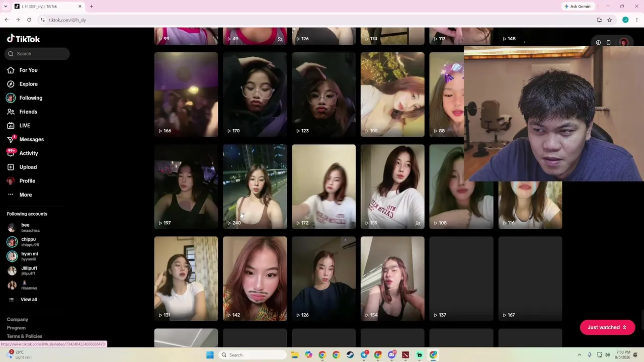The height and width of the screenshot is (362, 644).
Task: Open the video with 116 views
Action: (530, 205)
